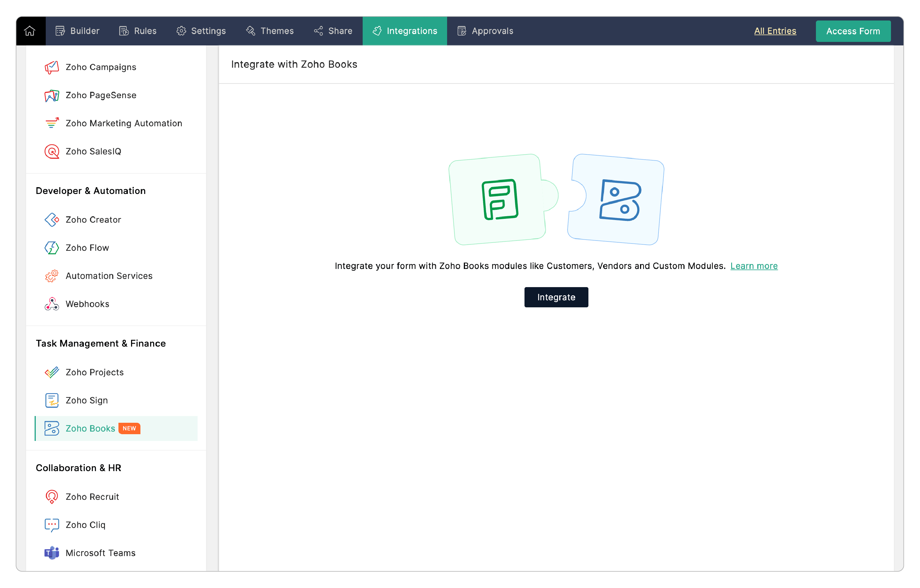Click the All Entries link
Screen dimensions: 920x588
(775, 31)
